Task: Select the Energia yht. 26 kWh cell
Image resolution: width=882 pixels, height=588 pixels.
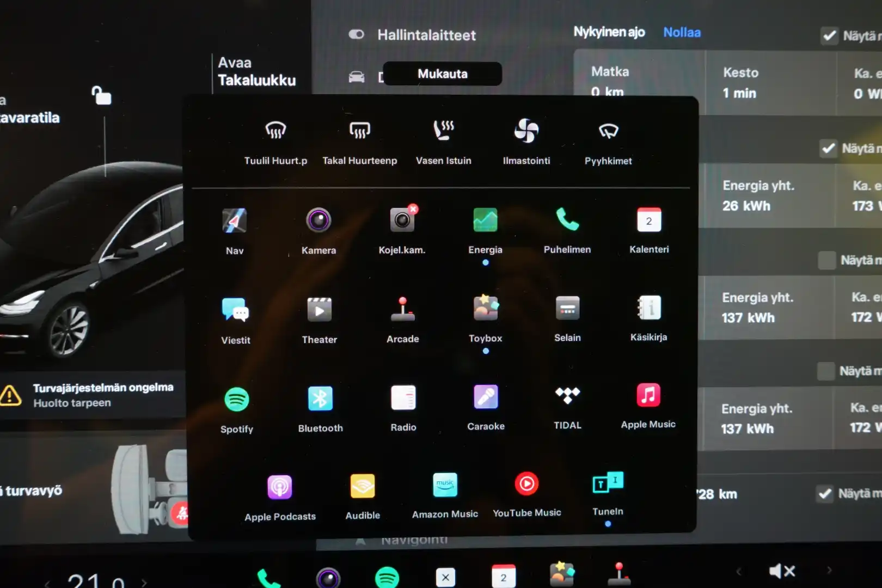Action: coord(767,195)
